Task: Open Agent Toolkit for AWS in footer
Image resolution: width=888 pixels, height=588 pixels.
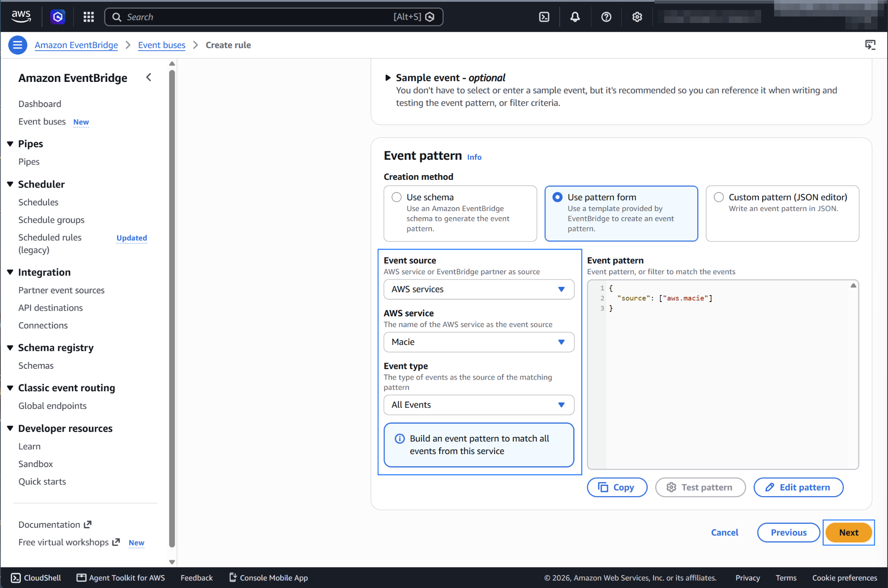Action: (121, 578)
